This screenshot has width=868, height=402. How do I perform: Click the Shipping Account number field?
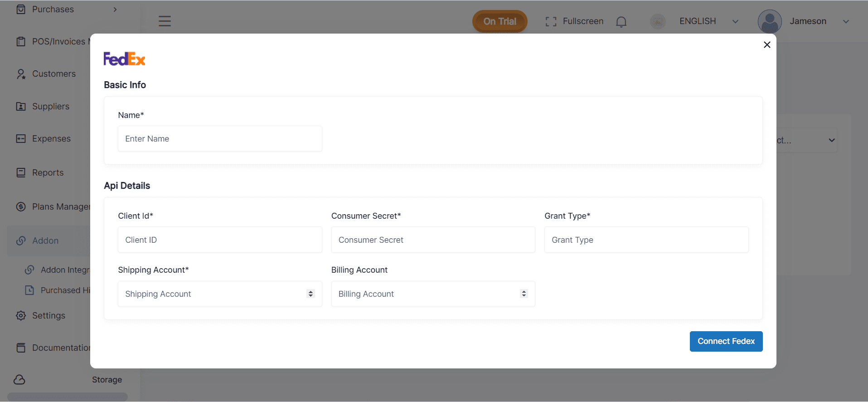(220, 294)
